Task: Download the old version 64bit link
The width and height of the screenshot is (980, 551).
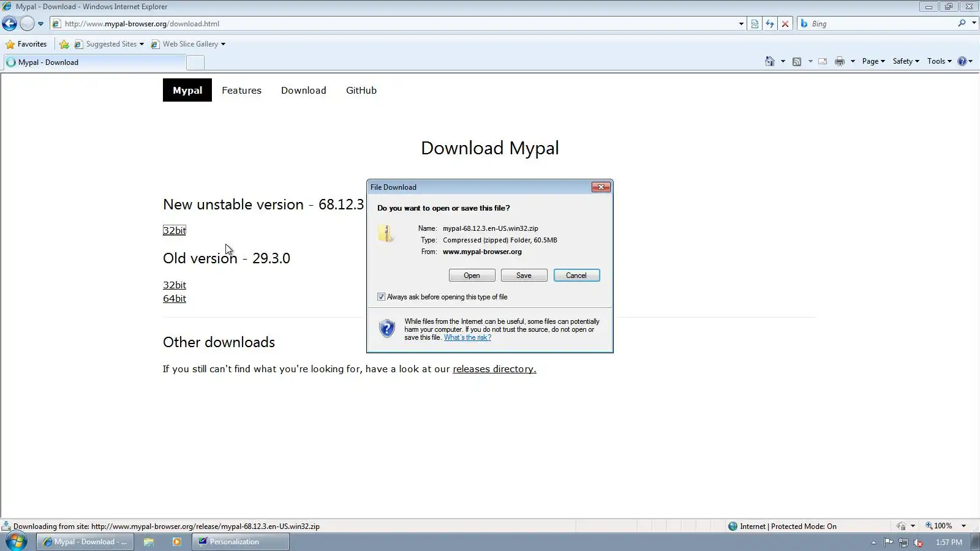Action: point(175,298)
